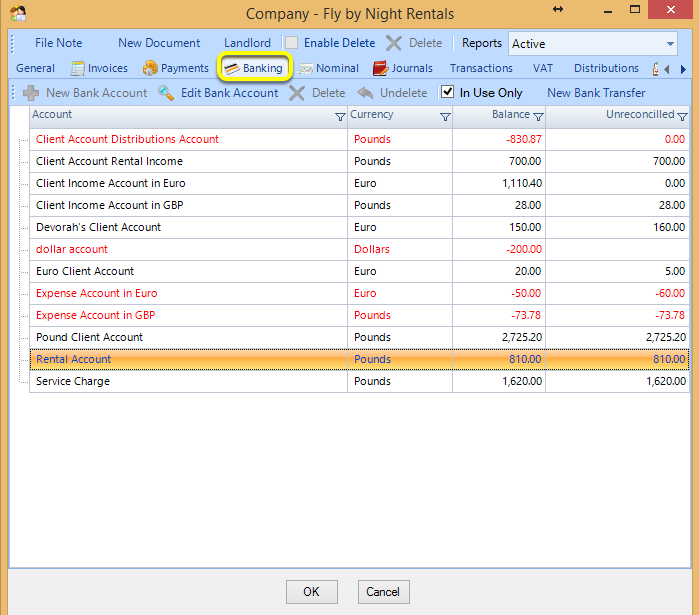Screen dimensions: 699x615
Task: Open the Currency column filter
Action: coord(445,117)
